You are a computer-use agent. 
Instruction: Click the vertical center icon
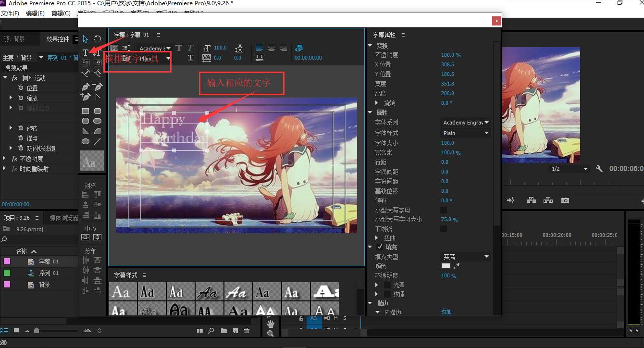(x=86, y=237)
